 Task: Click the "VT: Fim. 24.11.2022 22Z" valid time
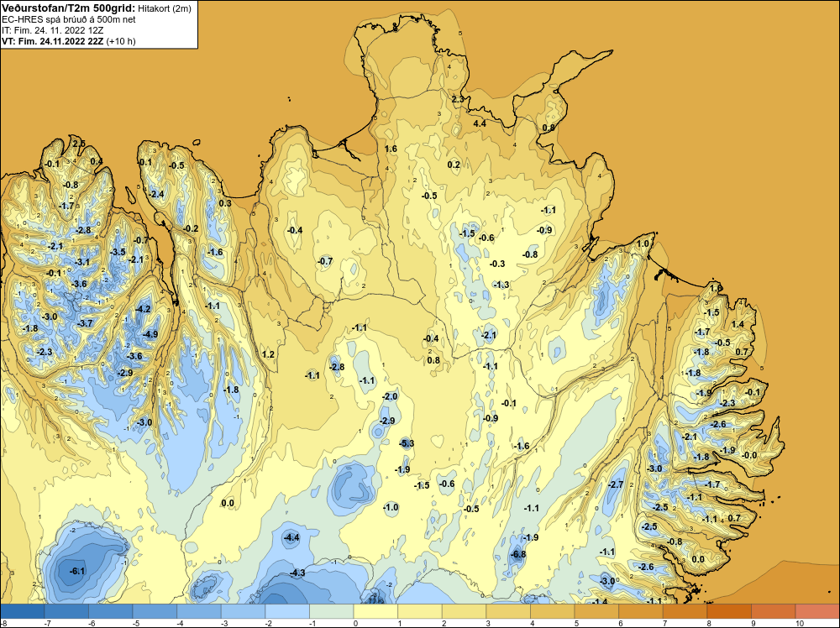point(52,41)
